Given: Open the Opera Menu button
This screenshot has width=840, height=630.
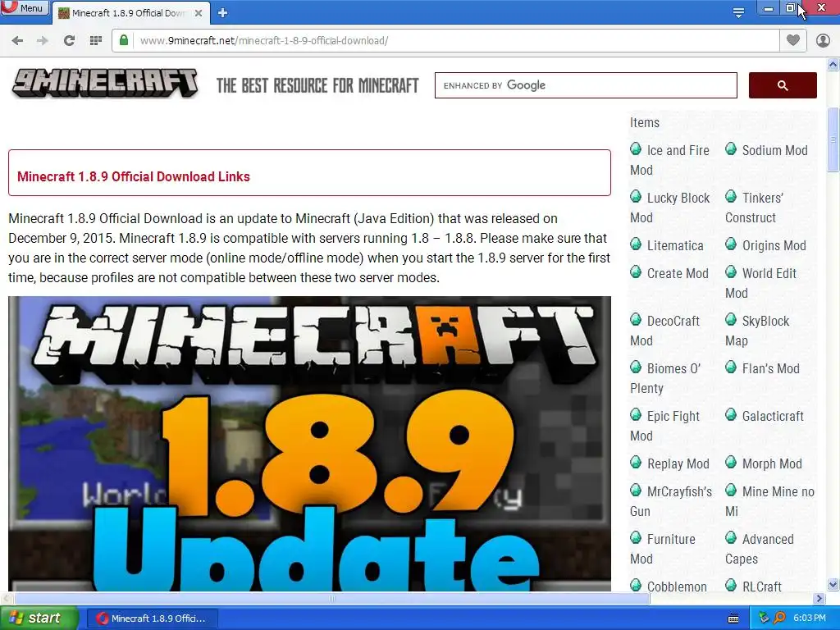Looking at the screenshot, I should (24, 8).
